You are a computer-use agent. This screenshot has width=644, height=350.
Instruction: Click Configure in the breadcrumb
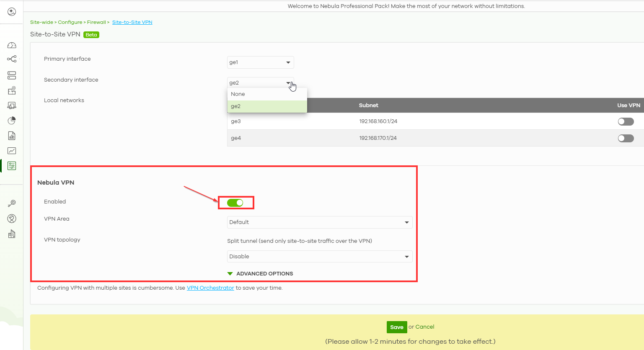point(70,22)
